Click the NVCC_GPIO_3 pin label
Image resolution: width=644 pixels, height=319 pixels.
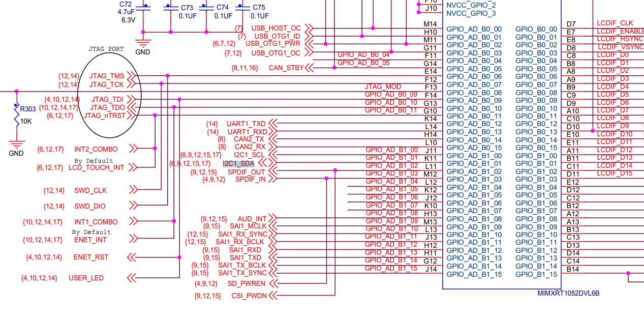pyautogui.click(x=471, y=13)
